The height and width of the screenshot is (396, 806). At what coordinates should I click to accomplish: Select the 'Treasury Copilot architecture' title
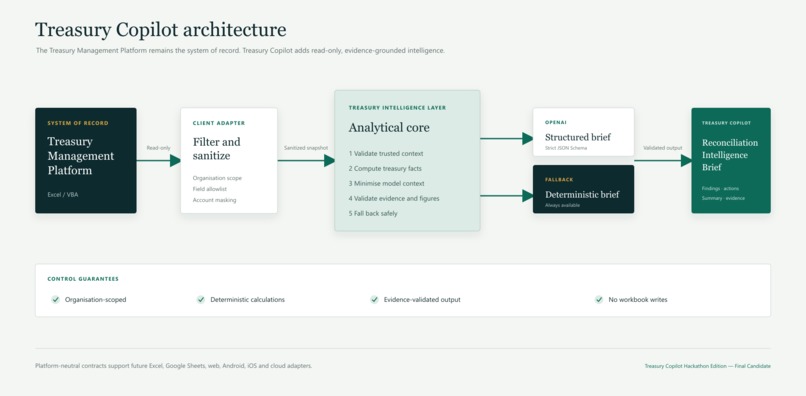[x=160, y=29]
